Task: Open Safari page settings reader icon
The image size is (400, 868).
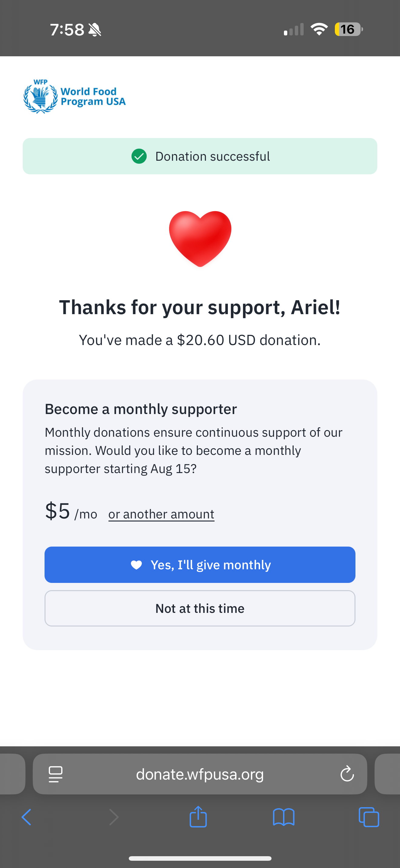Action: (x=56, y=774)
